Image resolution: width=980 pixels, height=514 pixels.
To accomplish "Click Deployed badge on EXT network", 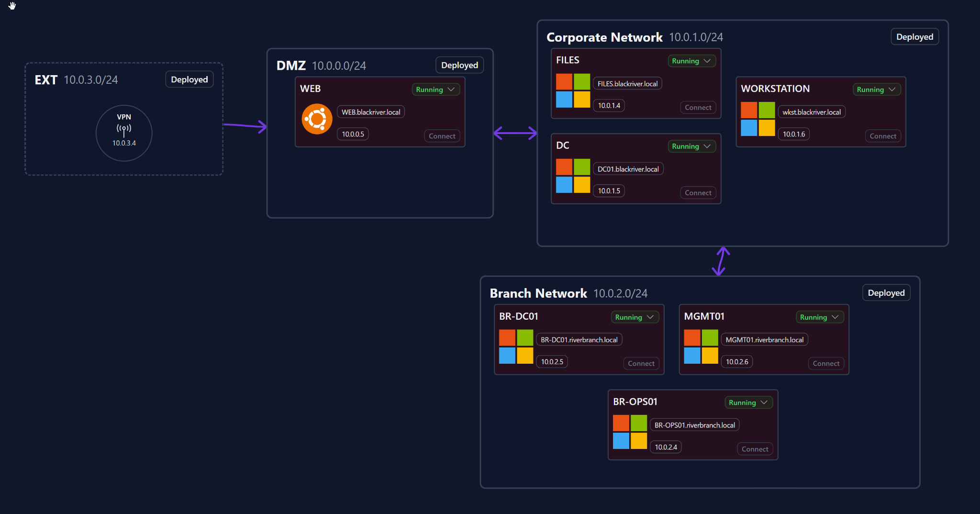I will coord(189,79).
